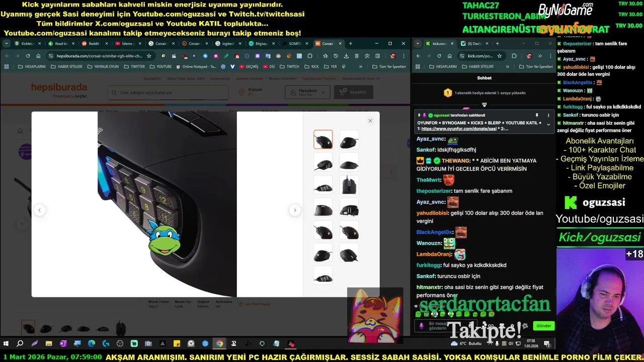Open YAYINLIK OYUN bookmark folder
Image resolution: width=644 pixels, height=362 pixels.
(103, 66)
